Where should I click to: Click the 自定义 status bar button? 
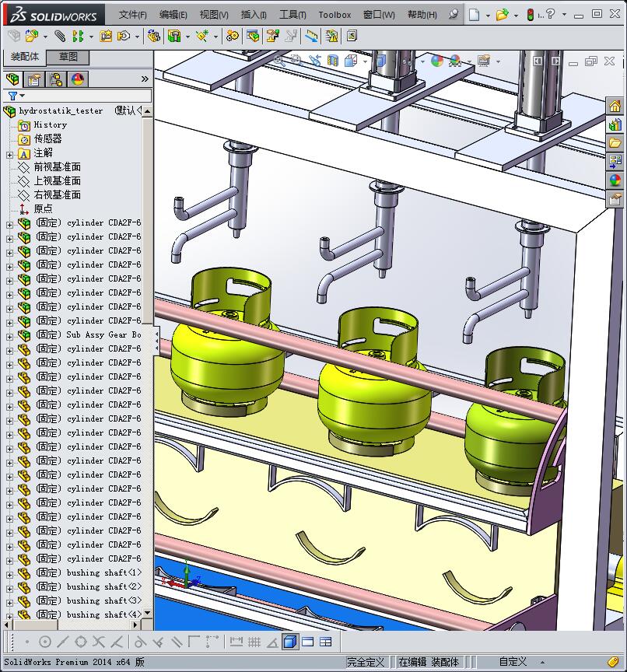click(x=513, y=662)
